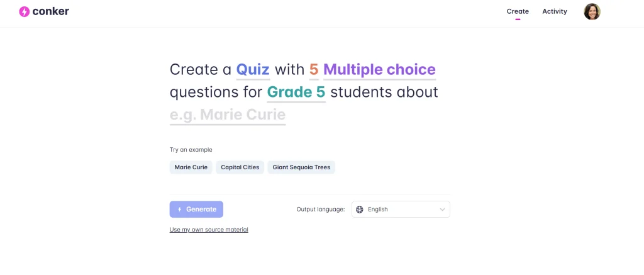Expand the Output language dropdown
The height and width of the screenshot is (275, 644).
point(401,210)
